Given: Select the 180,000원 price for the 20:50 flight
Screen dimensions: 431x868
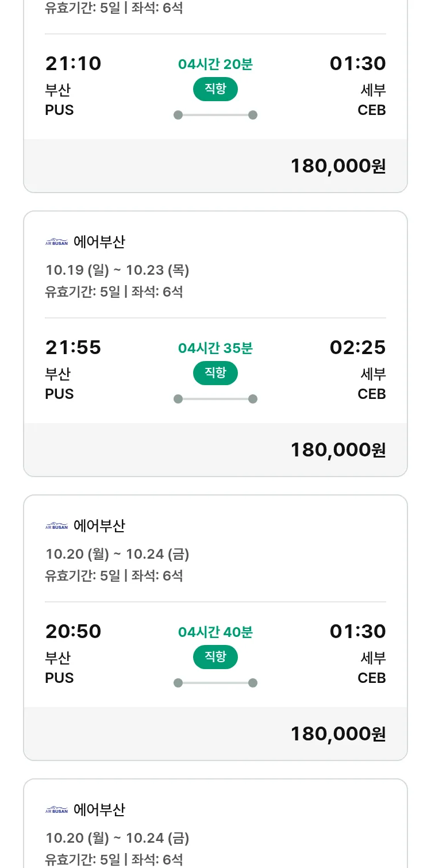Looking at the screenshot, I should pyautogui.click(x=338, y=734).
